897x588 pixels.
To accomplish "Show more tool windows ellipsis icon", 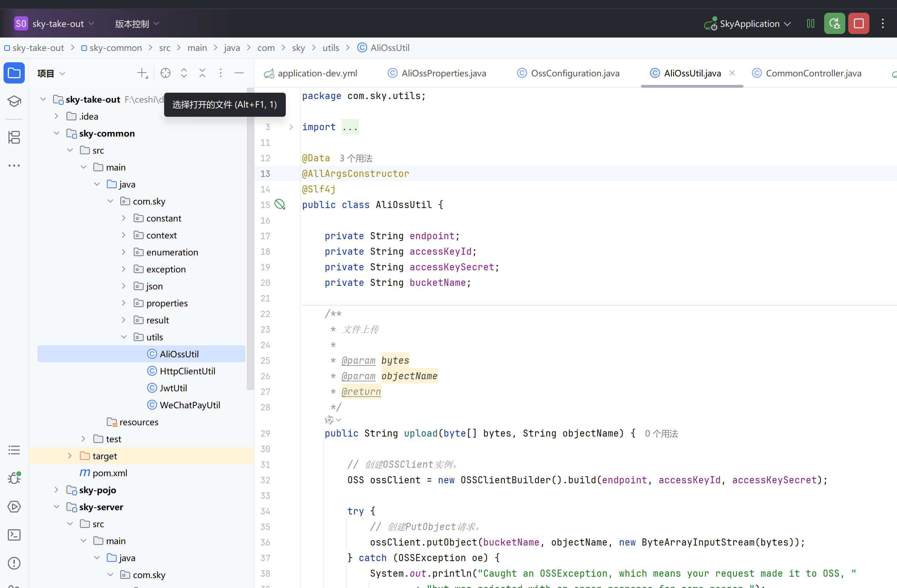I will click(14, 166).
